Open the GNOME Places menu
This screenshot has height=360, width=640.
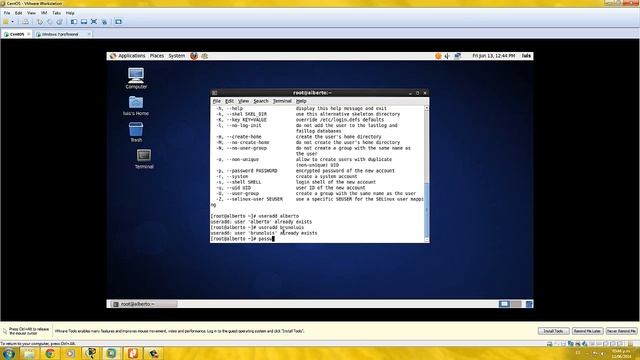point(157,56)
